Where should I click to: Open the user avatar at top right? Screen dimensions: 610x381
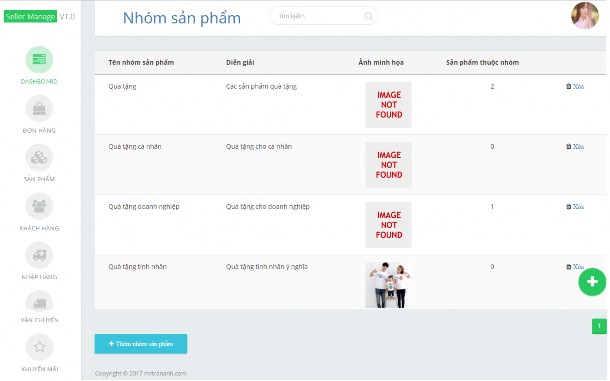[585, 16]
